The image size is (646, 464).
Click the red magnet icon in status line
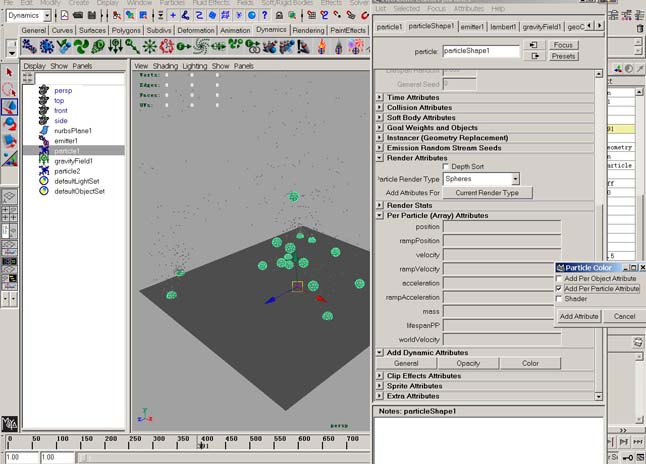[365, 16]
